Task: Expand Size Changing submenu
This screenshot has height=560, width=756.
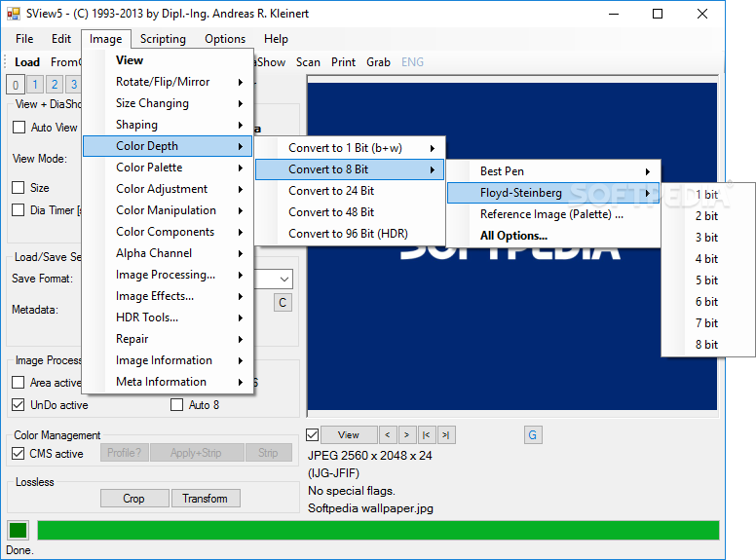Action: tap(168, 103)
